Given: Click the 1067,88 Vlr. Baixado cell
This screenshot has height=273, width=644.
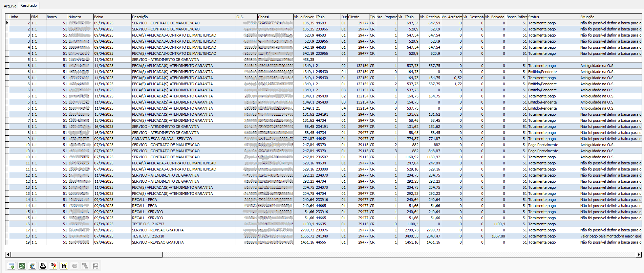Looking at the screenshot, I should [495, 236].
